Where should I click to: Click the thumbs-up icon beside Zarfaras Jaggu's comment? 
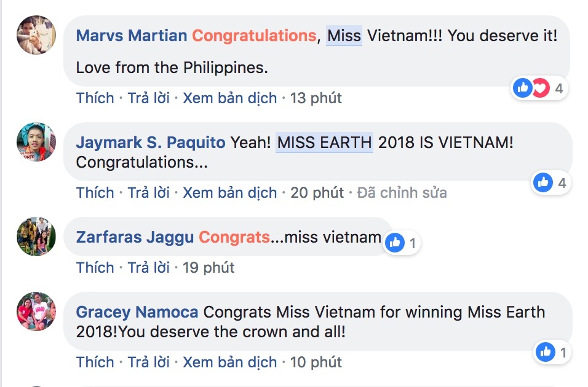pyautogui.click(x=394, y=243)
